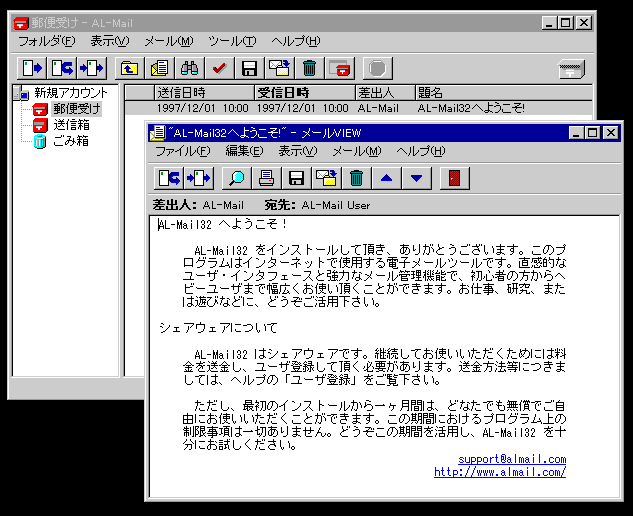Image resolution: width=633 pixels, height=516 pixels.
Task: Click the binoculars search icon in AL-Mail toolbar
Action: [189, 68]
